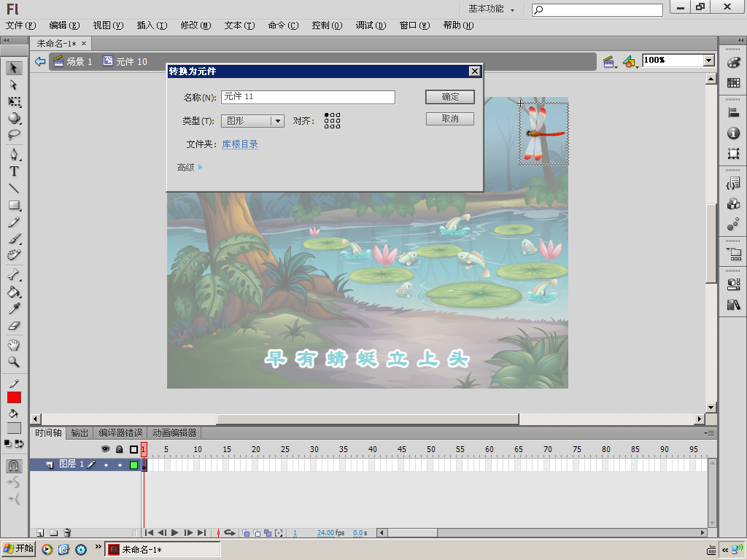Toggle visibility dot for 图层 1
747x560 pixels.
click(x=106, y=464)
